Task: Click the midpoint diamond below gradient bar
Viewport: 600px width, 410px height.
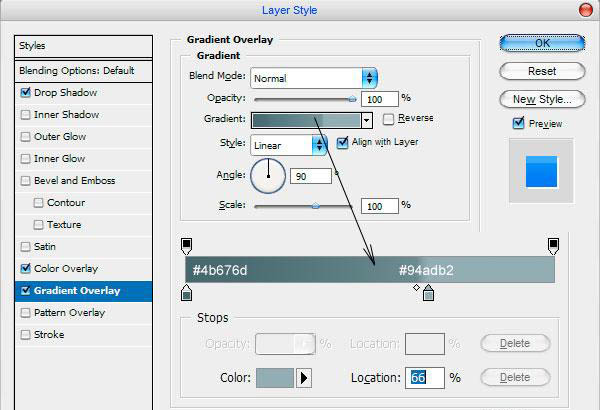Action: coord(416,287)
